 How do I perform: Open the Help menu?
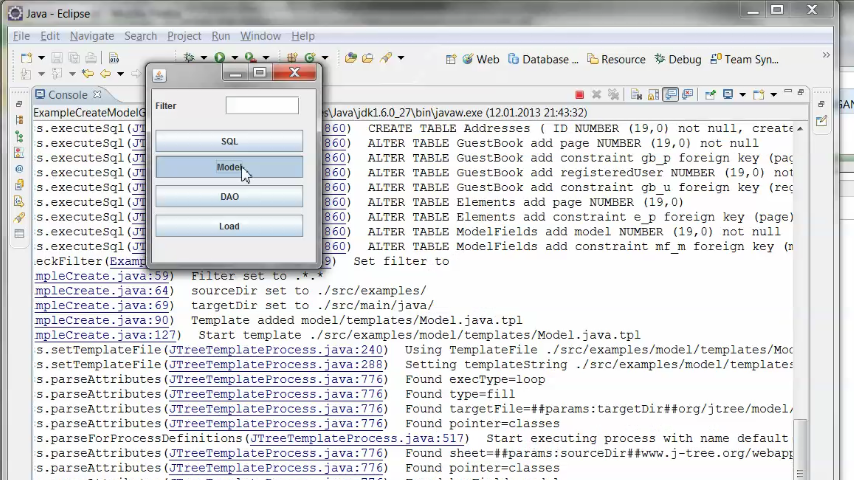pos(303,36)
